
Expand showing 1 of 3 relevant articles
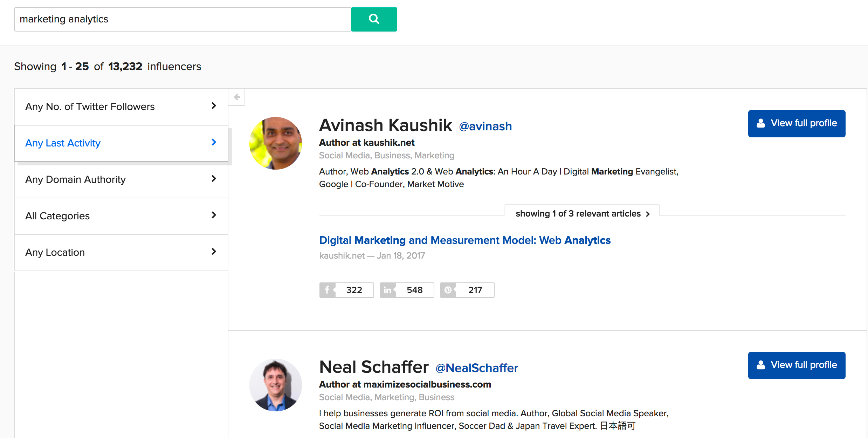[582, 214]
